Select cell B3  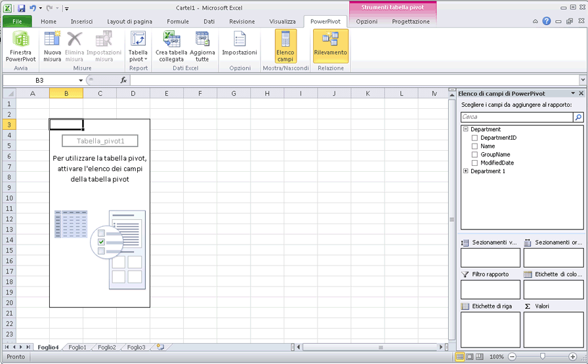(x=66, y=125)
